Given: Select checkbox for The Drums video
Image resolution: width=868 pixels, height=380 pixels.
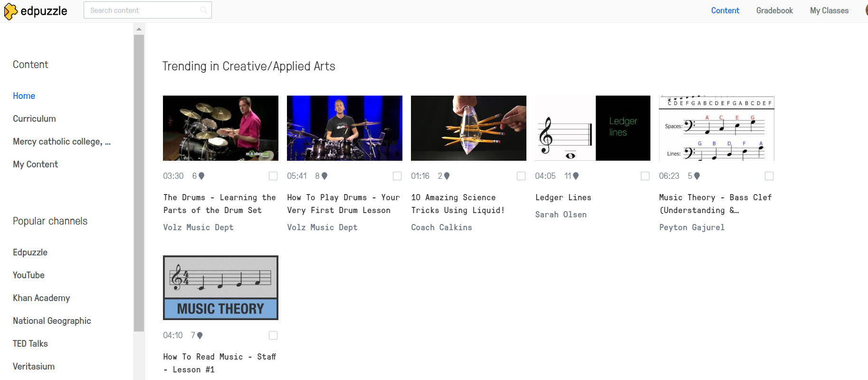Looking at the screenshot, I should (273, 176).
